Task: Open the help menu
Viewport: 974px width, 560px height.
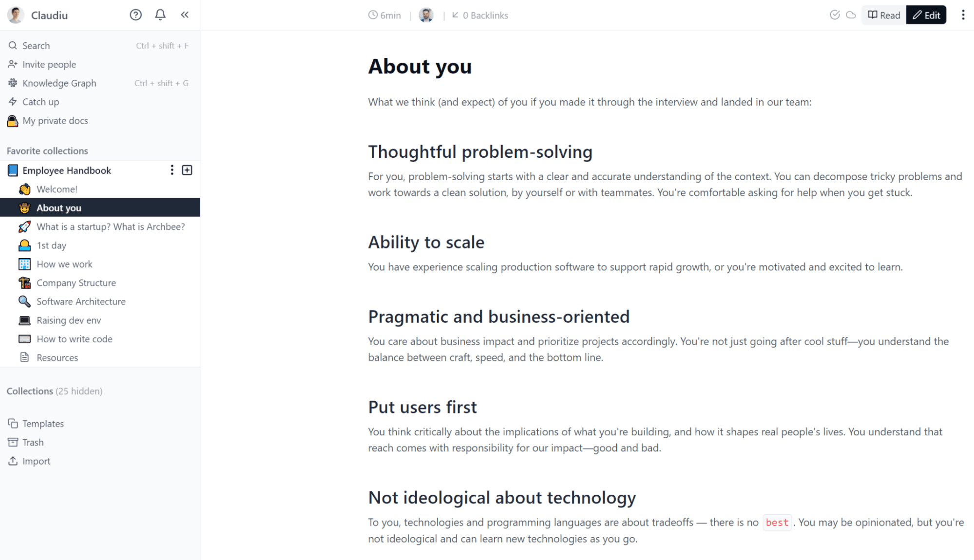Action: click(135, 15)
